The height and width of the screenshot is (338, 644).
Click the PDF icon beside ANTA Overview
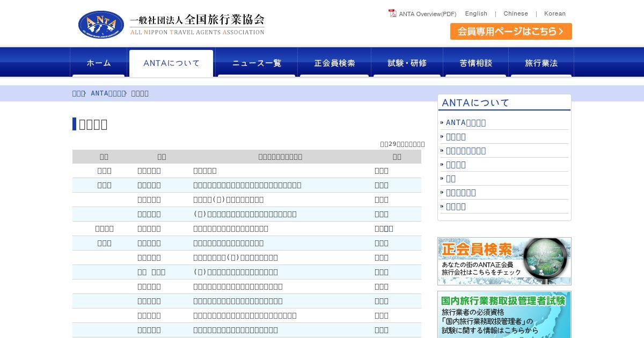point(392,13)
